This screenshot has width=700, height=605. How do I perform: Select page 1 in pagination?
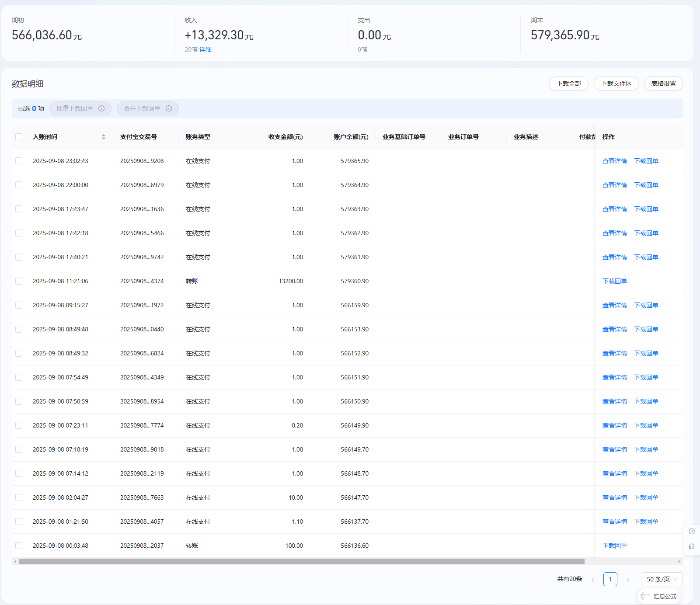click(x=610, y=579)
